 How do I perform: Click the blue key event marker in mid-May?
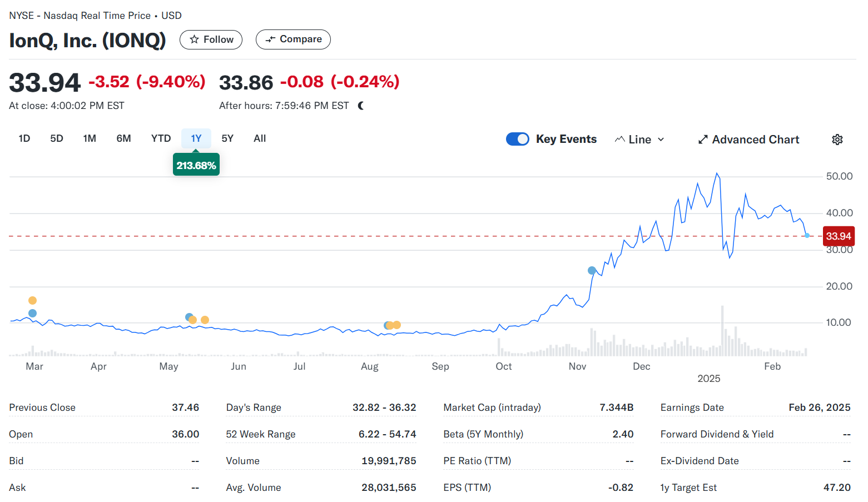coord(189,317)
